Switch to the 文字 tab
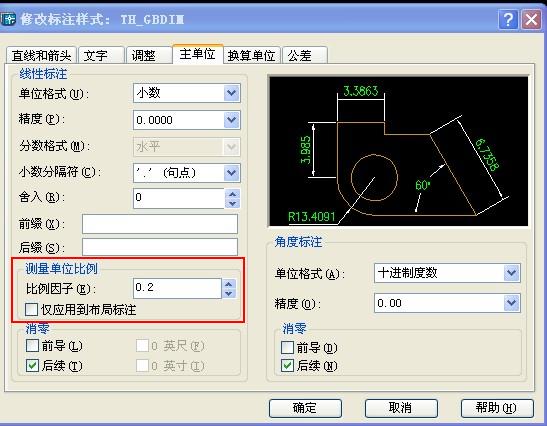The height and width of the screenshot is (426, 547). pos(101,55)
